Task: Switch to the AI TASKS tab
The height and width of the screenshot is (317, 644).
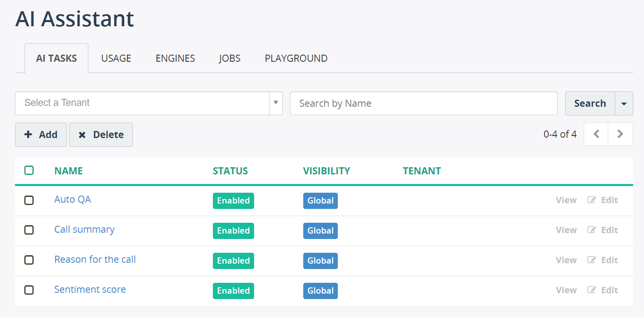Action: 56,58
